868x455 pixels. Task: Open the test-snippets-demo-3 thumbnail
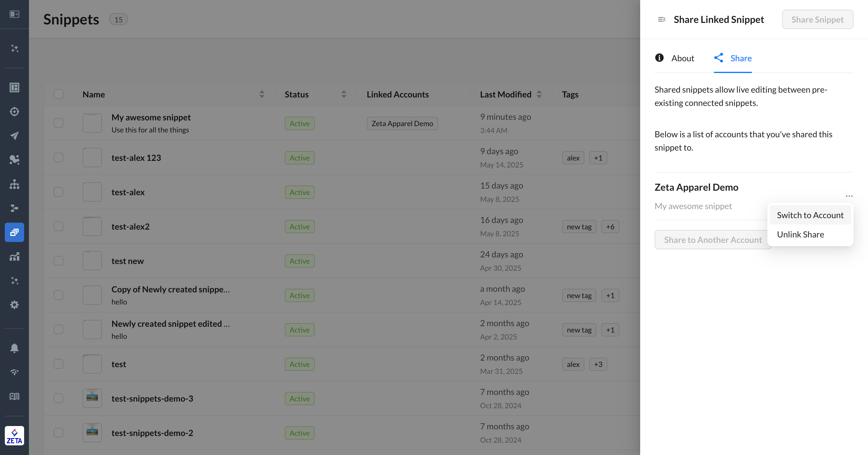pyautogui.click(x=92, y=398)
